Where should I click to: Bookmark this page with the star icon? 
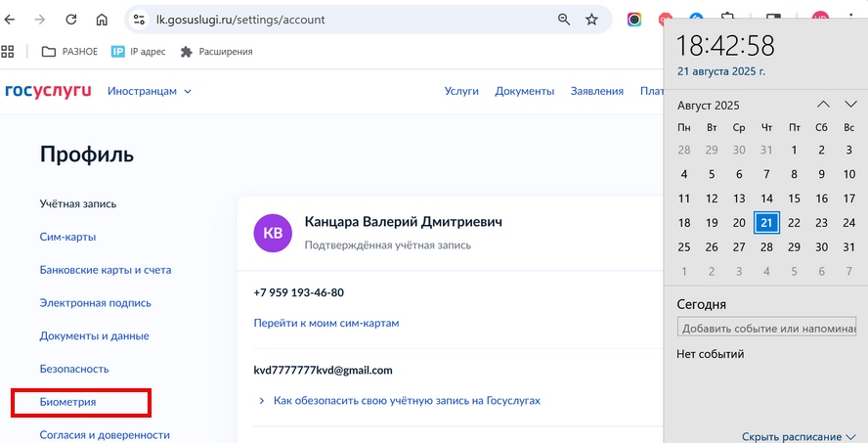click(591, 20)
